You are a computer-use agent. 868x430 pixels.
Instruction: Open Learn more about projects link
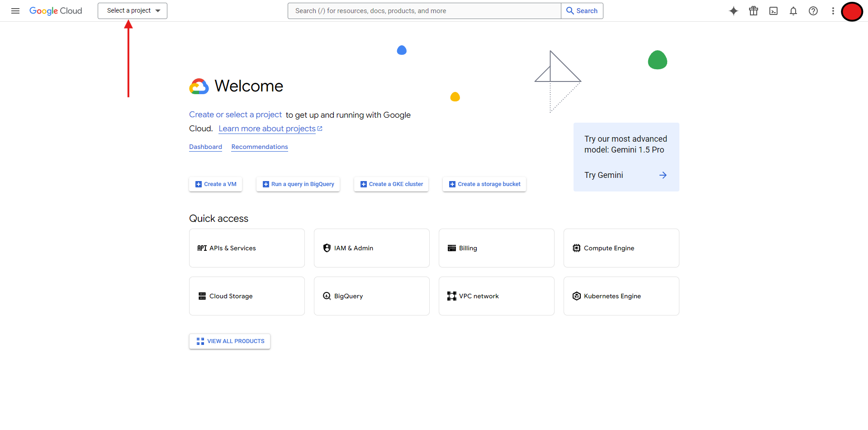[270, 129]
